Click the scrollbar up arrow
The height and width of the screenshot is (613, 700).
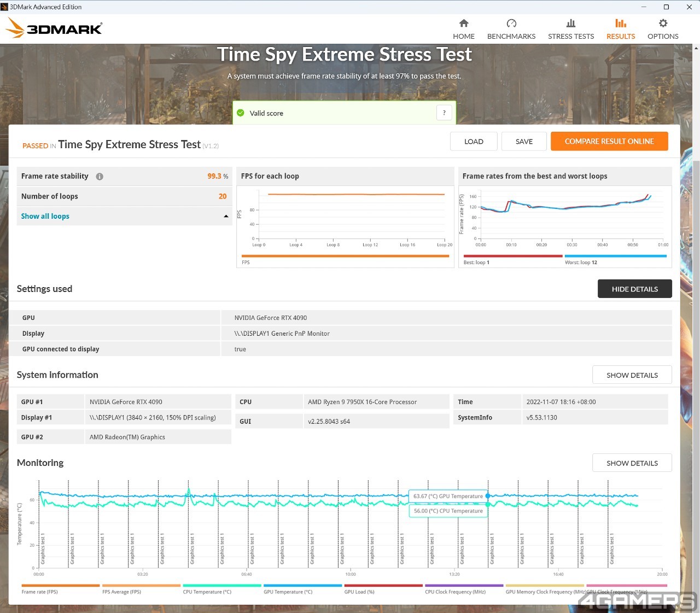point(696,48)
